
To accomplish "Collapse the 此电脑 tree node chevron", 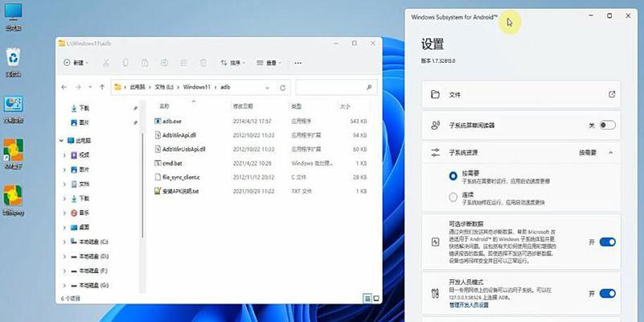I will coord(62,141).
